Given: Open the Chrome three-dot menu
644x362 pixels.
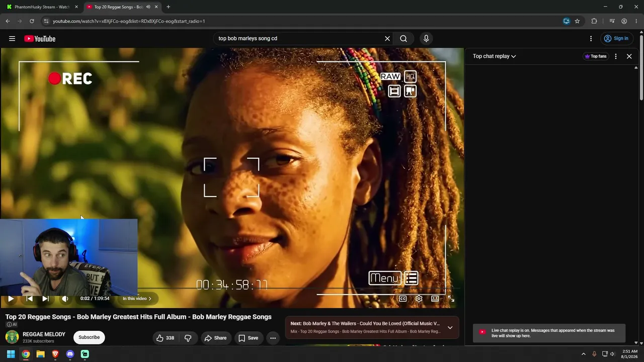Looking at the screenshot, I should 636,21.
